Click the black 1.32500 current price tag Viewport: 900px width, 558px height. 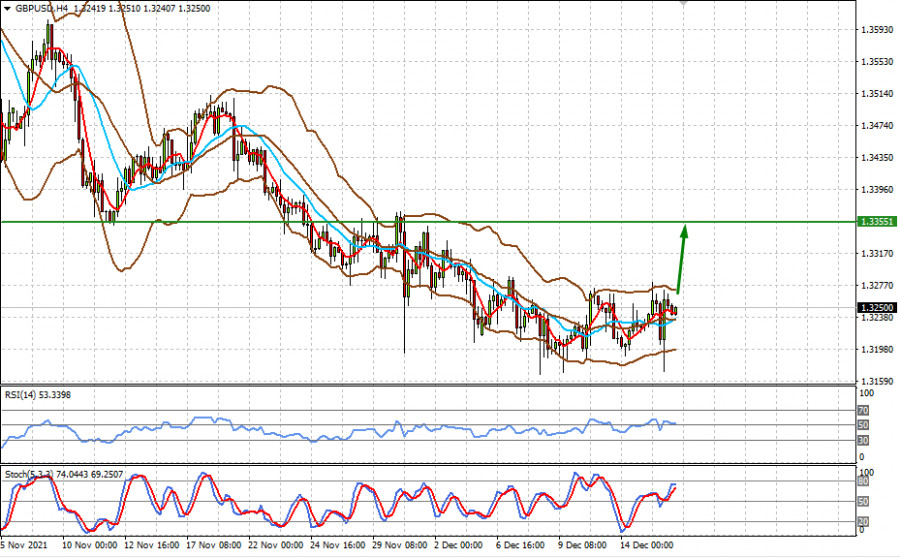click(x=877, y=308)
